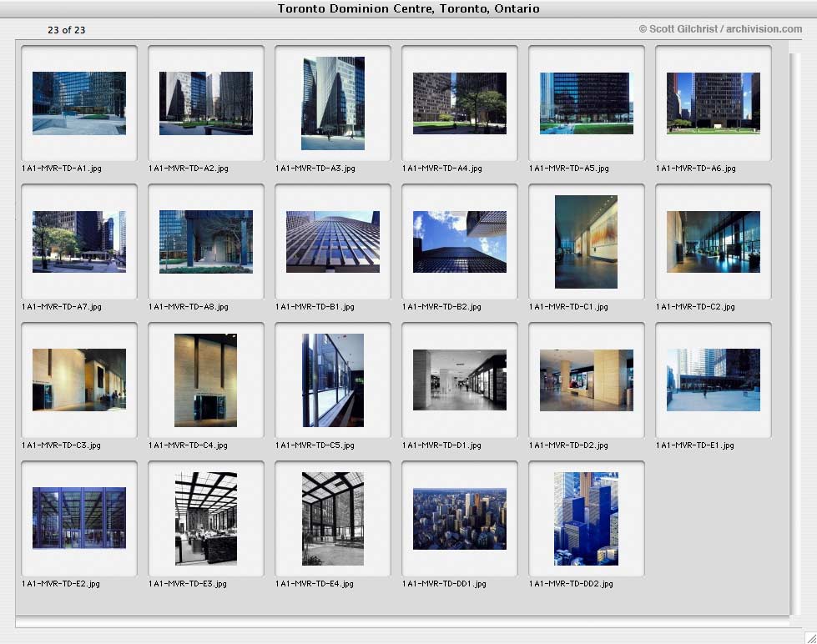Select the 1A1-MVR-TD-A5.jpg image
The image size is (817, 644).
point(586,103)
